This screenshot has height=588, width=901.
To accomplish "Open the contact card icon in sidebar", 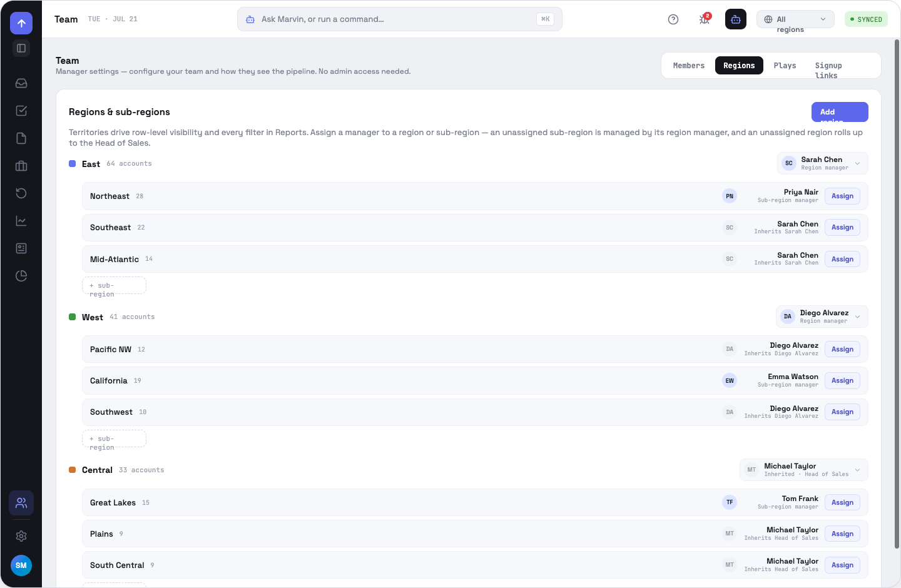I will 21,248.
